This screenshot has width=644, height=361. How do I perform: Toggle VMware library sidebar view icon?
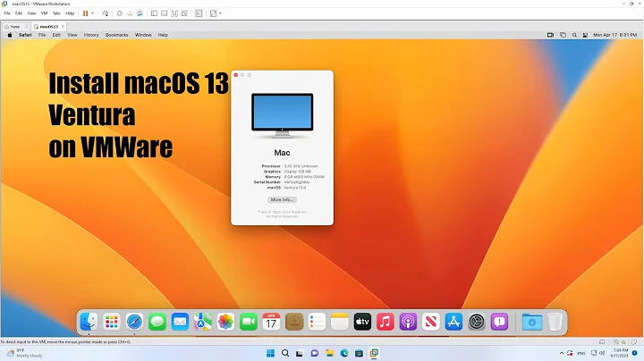(x=154, y=13)
